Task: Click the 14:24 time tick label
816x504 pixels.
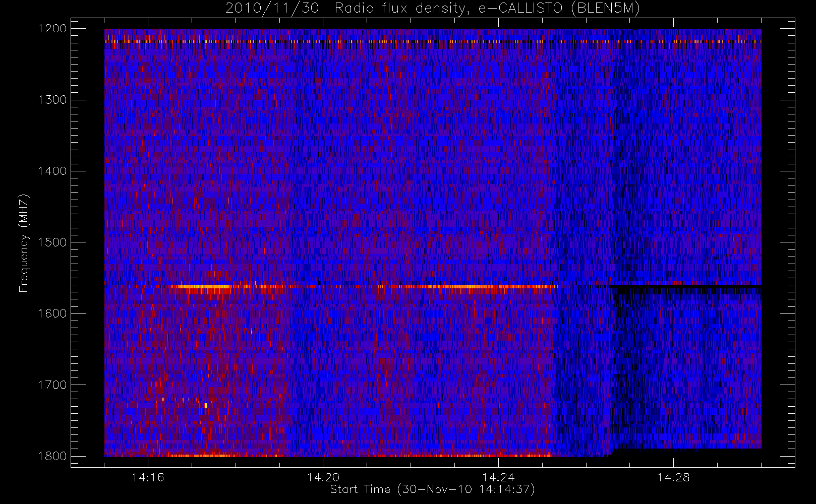Action: point(498,477)
